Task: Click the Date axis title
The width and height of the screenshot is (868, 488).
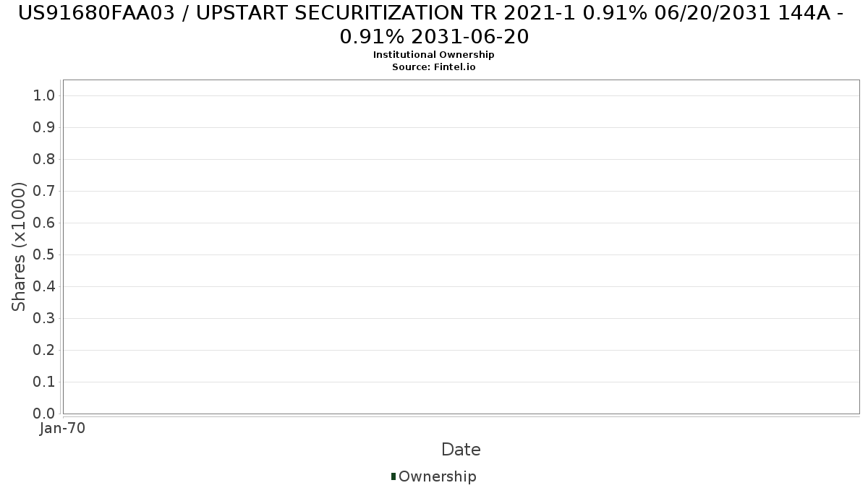Action: coord(461,450)
